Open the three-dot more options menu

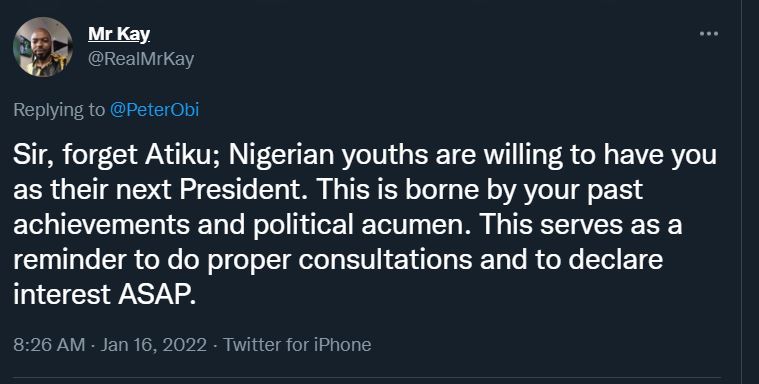tap(709, 33)
